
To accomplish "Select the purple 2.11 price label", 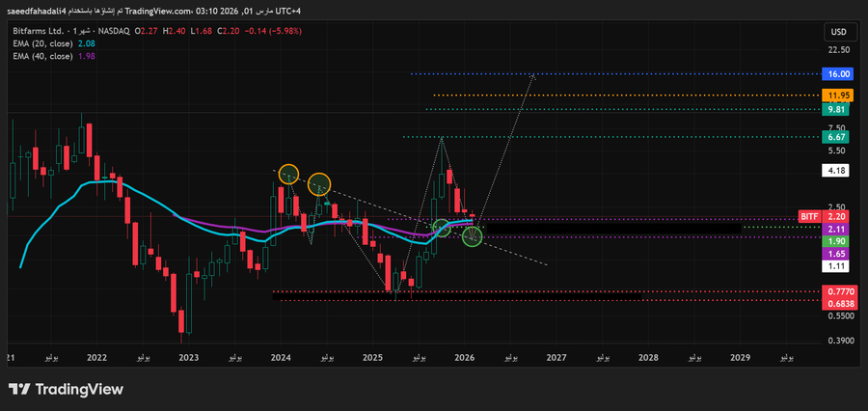I will click(x=836, y=229).
